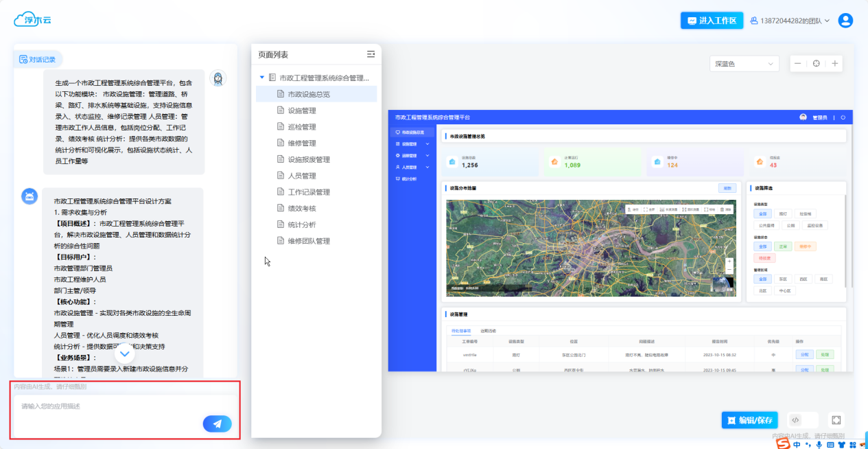This screenshot has height=449, width=868.
Task: Open the 深蓝色 theme dropdown
Action: (x=744, y=64)
